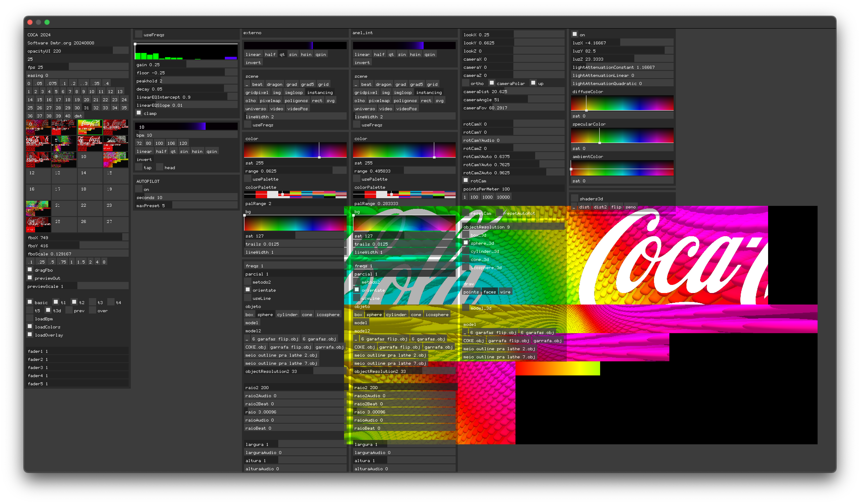Adjust rotCamXAuto slider
Viewport: 860px width, 504px height.
point(513,156)
